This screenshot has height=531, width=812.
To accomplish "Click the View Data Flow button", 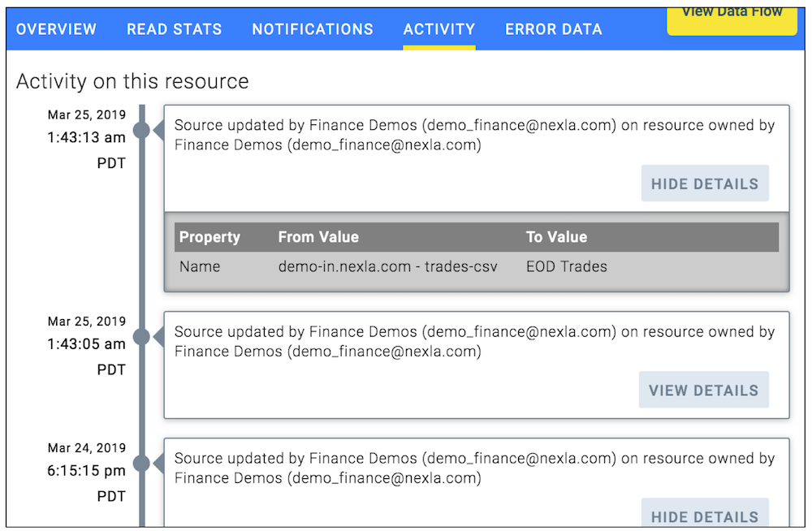I will [x=732, y=21].
